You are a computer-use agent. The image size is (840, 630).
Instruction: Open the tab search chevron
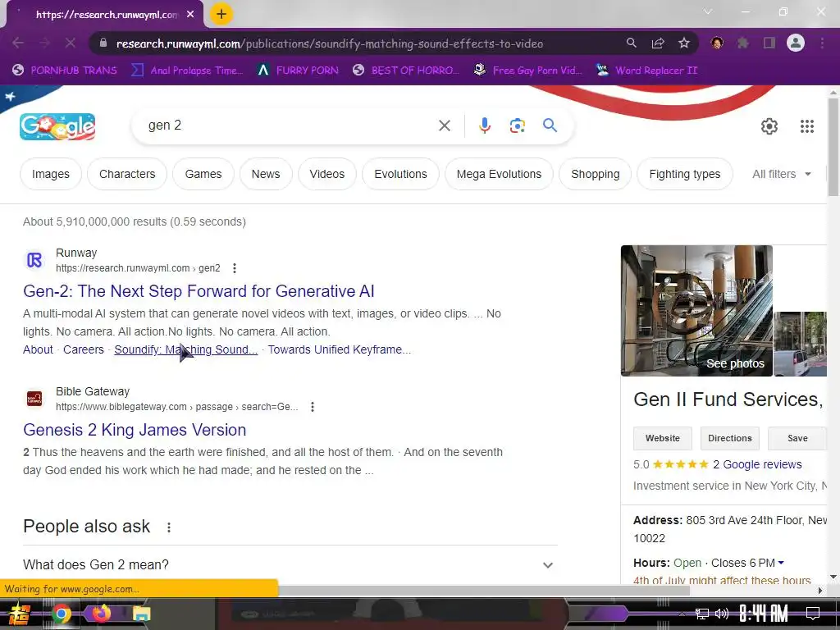(708, 11)
